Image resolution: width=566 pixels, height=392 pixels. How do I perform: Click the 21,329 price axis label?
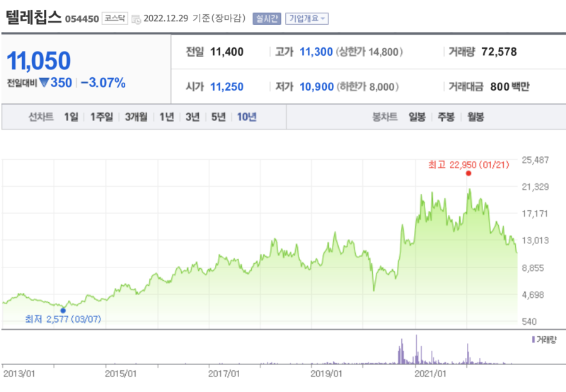click(x=536, y=187)
